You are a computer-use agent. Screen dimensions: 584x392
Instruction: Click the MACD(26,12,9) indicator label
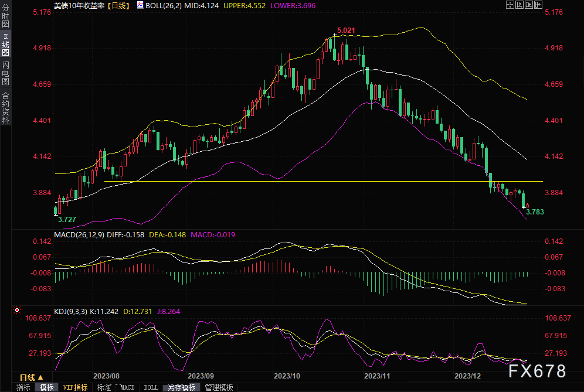coord(79,235)
